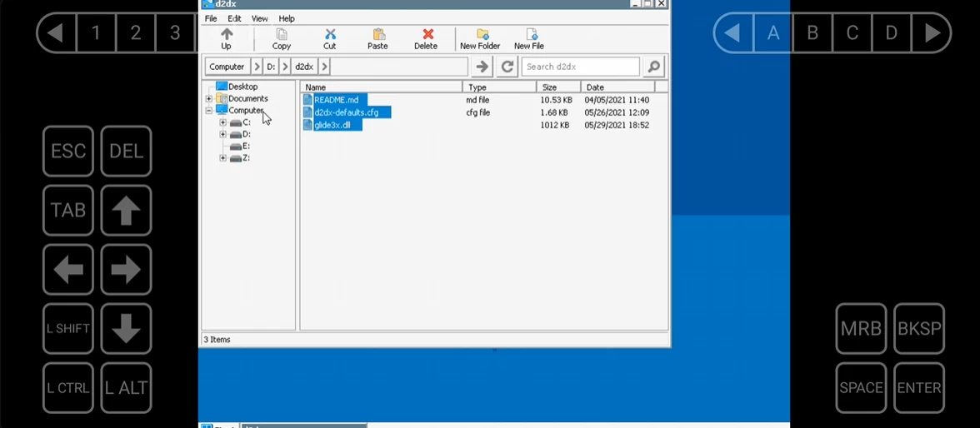Expand the C: drive tree node
Screen dimensions: 980x428
pos(222,122)
